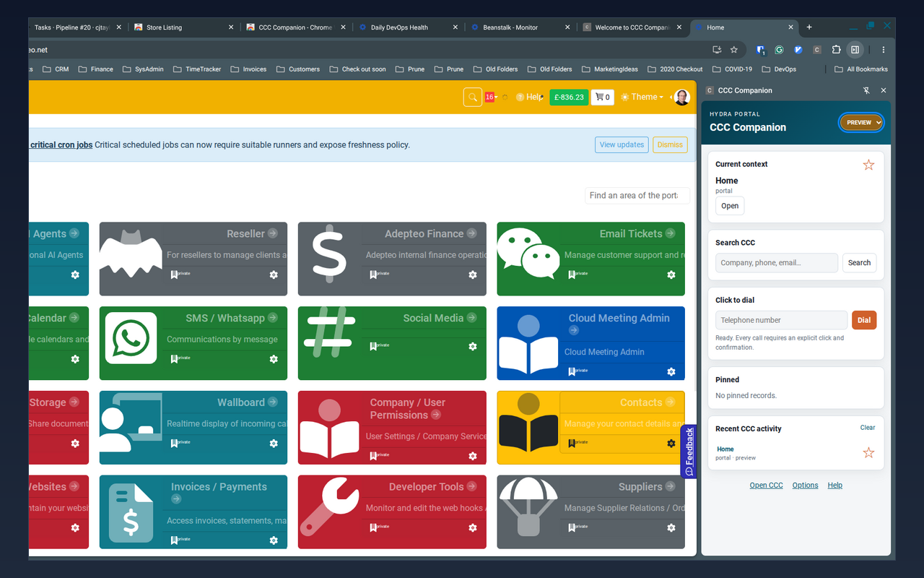924x578 pixels.
Task: Click the dollar sign icon on Adepteo Finance
Action: [329, 254]
